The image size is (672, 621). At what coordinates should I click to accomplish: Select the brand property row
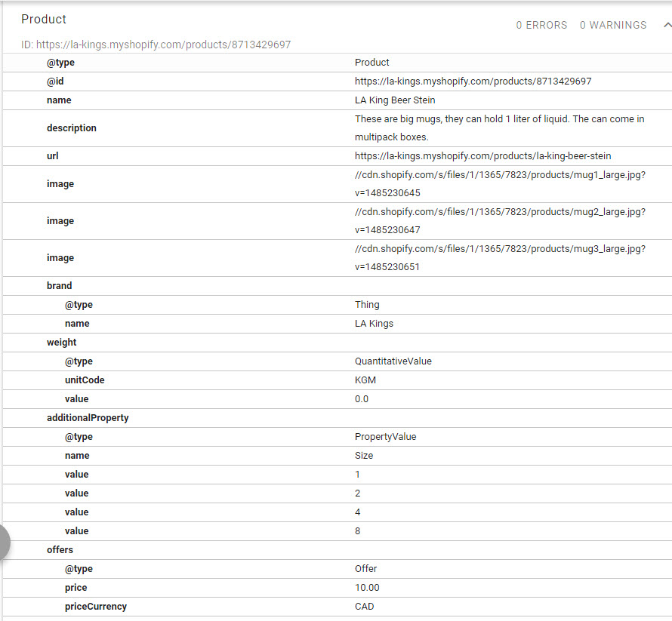[x=338, y=286]
